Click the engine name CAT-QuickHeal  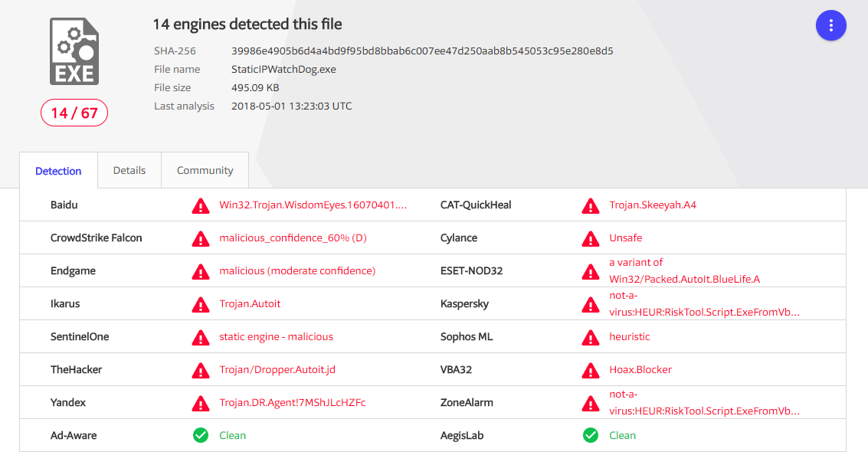(476, 205)
